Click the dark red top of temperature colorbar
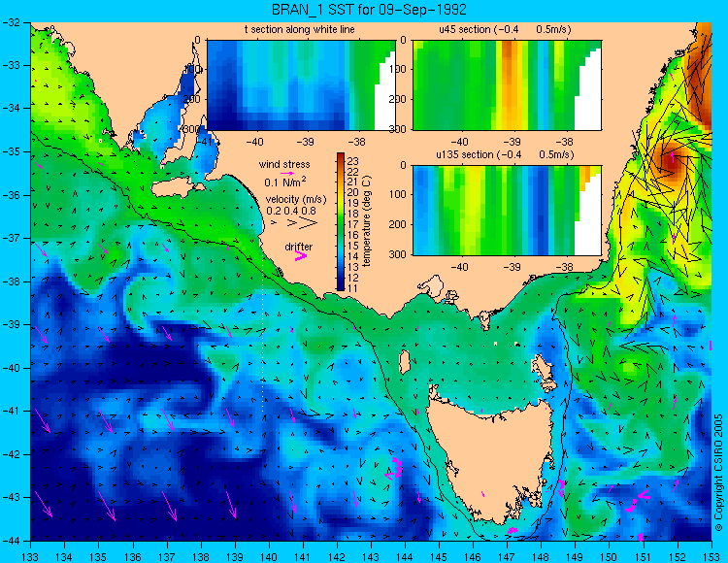Viewport: 728px width, 563px height. click(341, 157)
